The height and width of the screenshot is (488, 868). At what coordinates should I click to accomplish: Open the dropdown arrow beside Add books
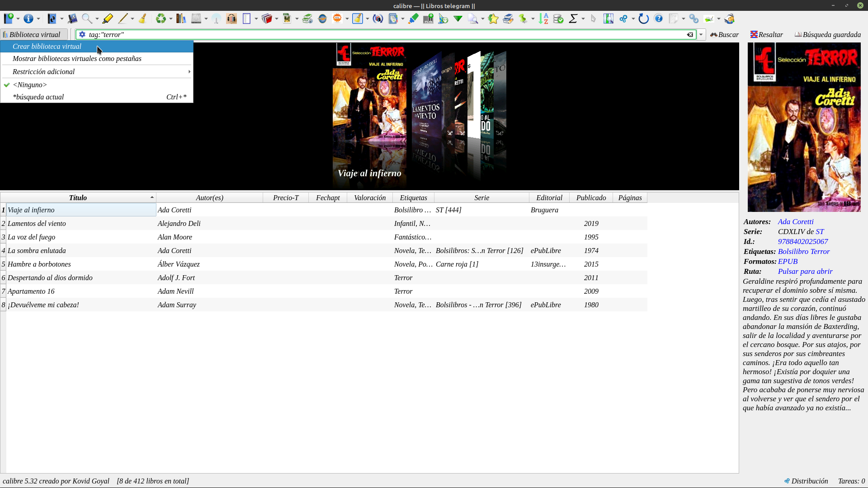tap(18, 19)
